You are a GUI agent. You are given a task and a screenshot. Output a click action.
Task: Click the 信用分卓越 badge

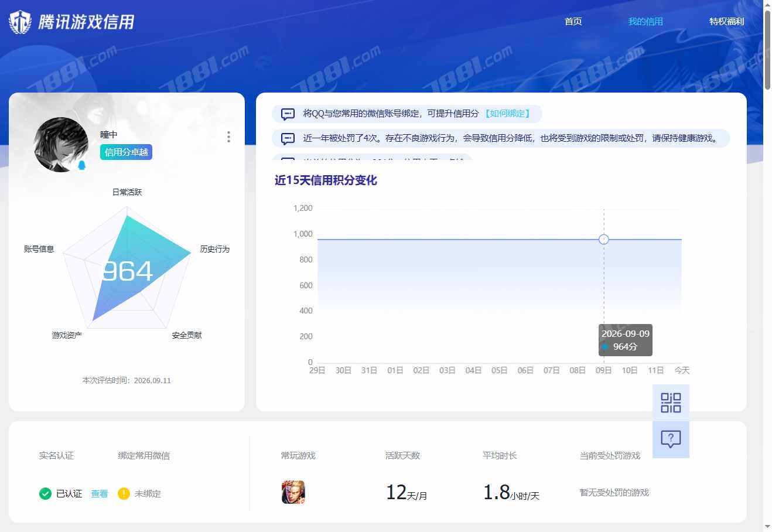126,152
